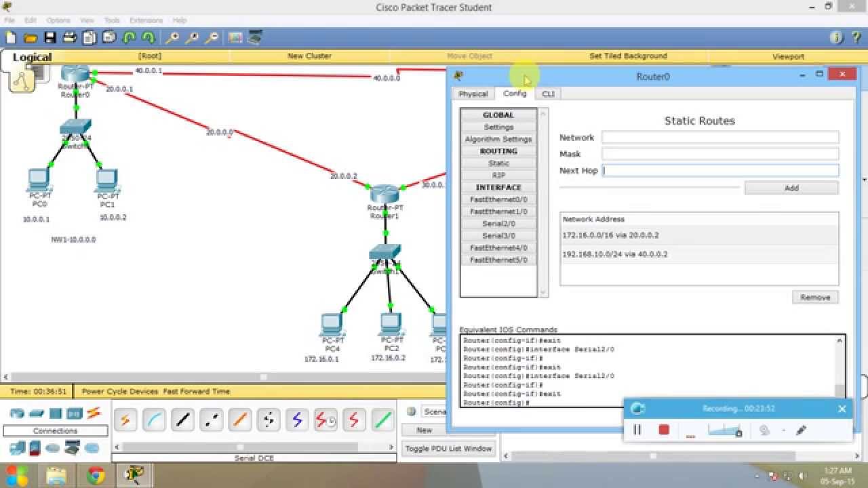The width and height of the screenshot is (868, 488).
Task: Open the Scenario dropdown
Action: [434, 411]
